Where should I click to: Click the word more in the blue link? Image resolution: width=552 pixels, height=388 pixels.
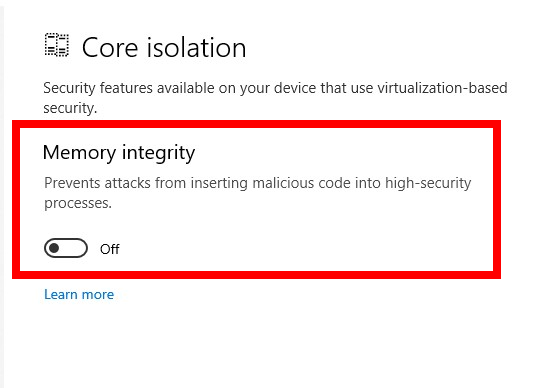98,294
